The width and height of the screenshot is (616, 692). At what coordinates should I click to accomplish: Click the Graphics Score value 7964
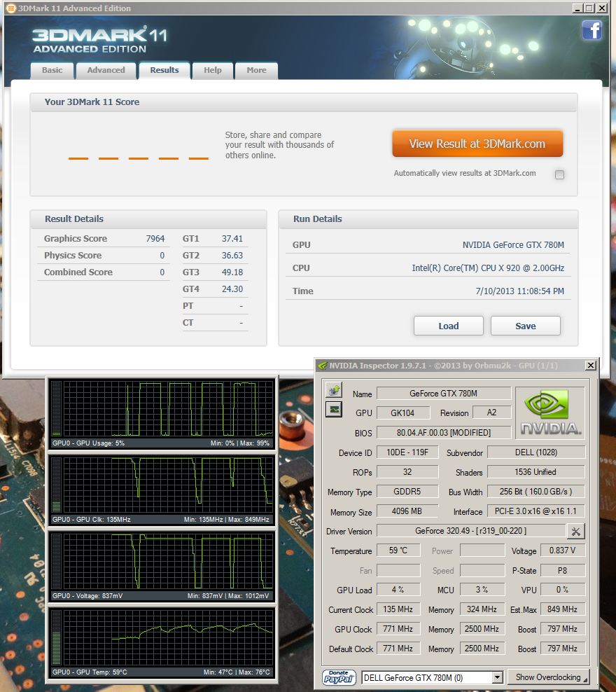(x=155, y=239)
